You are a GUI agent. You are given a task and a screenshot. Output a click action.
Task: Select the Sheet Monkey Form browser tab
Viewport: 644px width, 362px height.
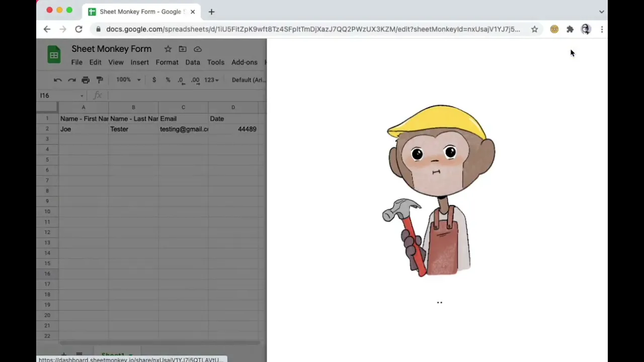[141, 12]
